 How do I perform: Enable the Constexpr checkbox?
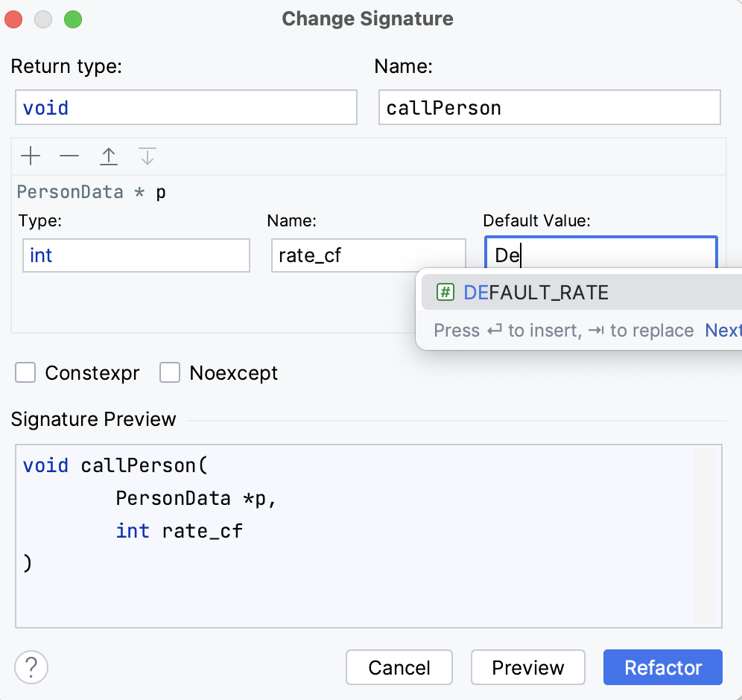[x=25, y=372]
